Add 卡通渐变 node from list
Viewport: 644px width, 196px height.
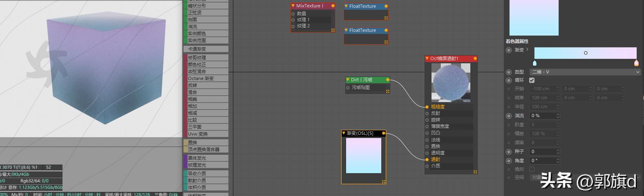(206, 49)
